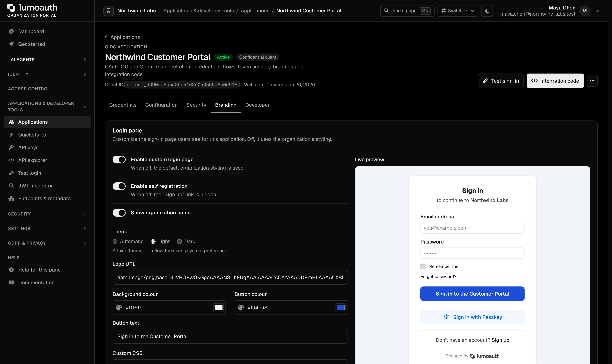
Task: Click the Switch to arrows icon
Action: (x=443, y=11)
